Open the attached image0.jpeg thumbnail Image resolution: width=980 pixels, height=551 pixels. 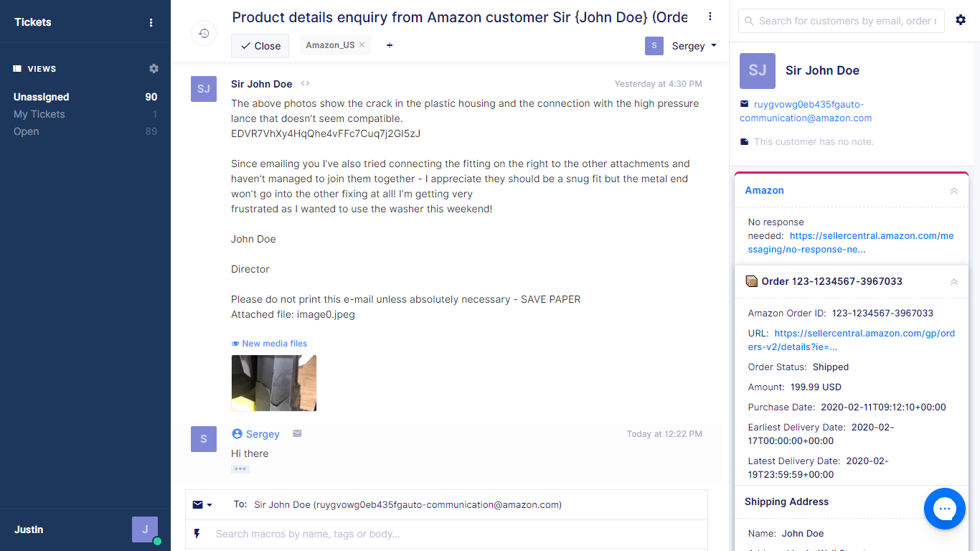274,383
